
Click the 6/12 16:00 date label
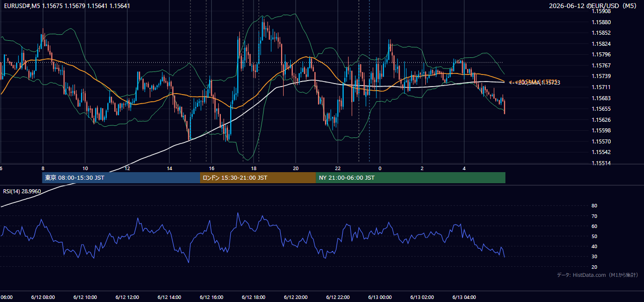[x=212, y=297]
